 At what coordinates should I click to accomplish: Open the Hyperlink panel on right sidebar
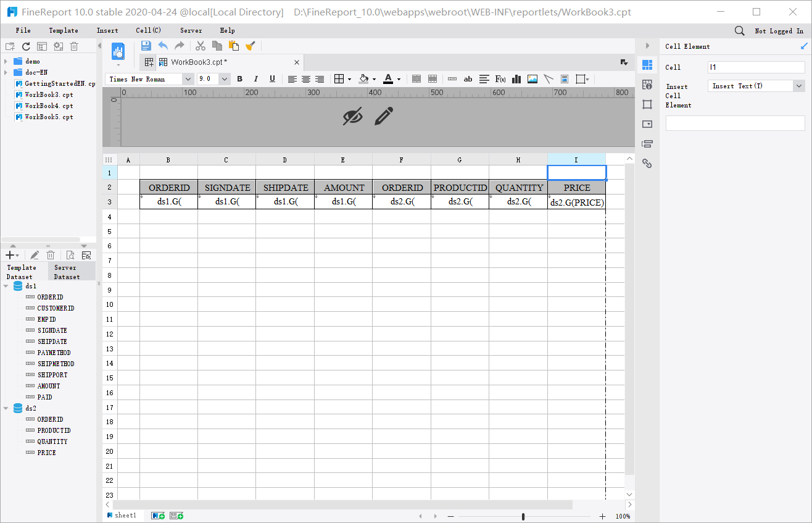point(647,163)
